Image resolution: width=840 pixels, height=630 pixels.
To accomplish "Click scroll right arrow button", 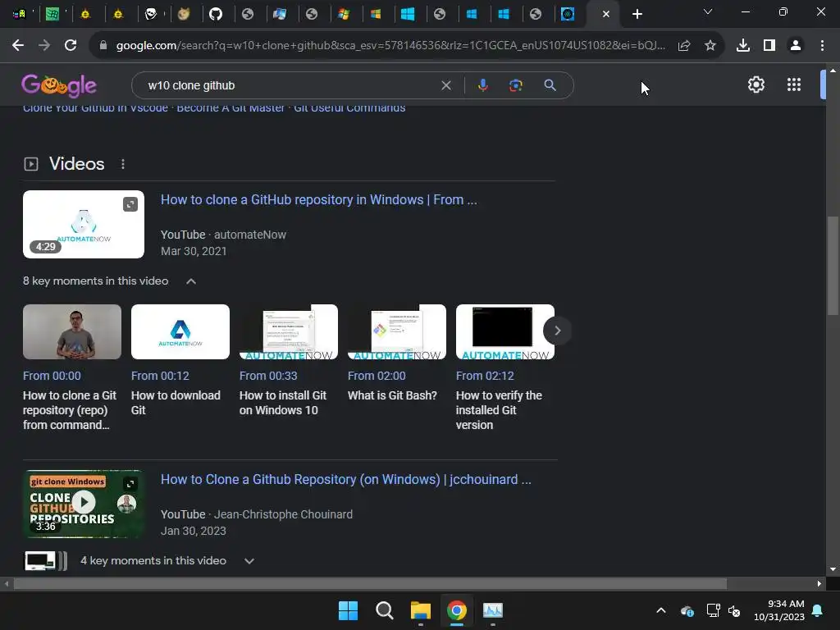I will pyautogui.click(x=819, y=583).
